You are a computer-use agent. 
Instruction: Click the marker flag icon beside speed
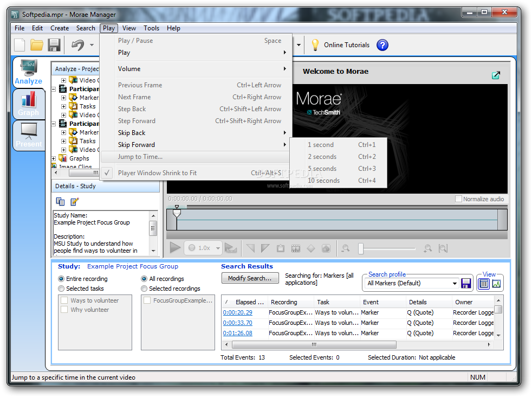[x=231, y=248]
